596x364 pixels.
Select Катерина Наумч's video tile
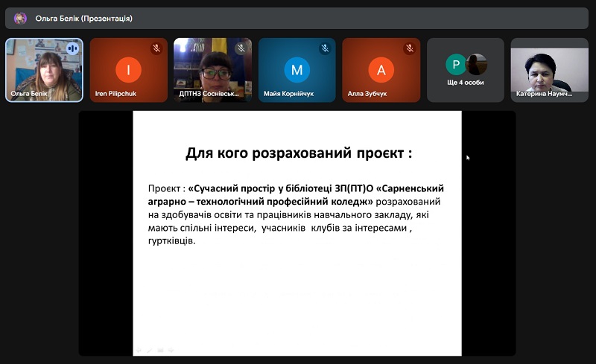[x=549, y=69]
